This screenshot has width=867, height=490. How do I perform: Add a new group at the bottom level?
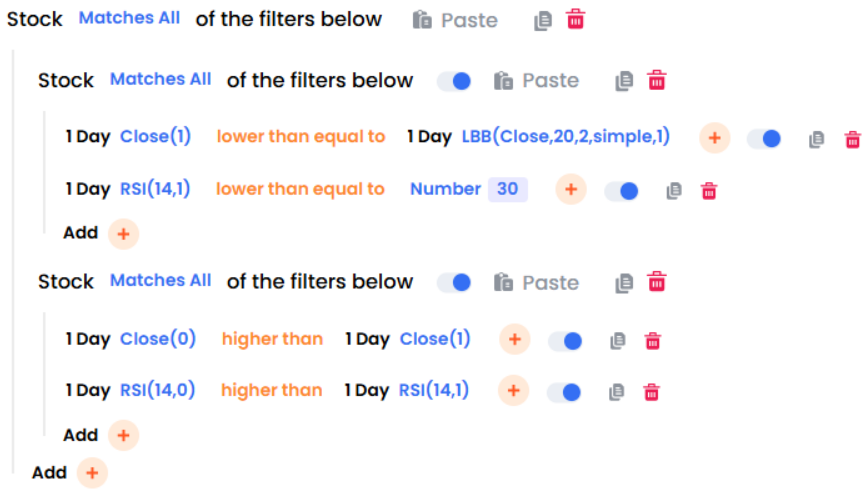coord(92,473)
